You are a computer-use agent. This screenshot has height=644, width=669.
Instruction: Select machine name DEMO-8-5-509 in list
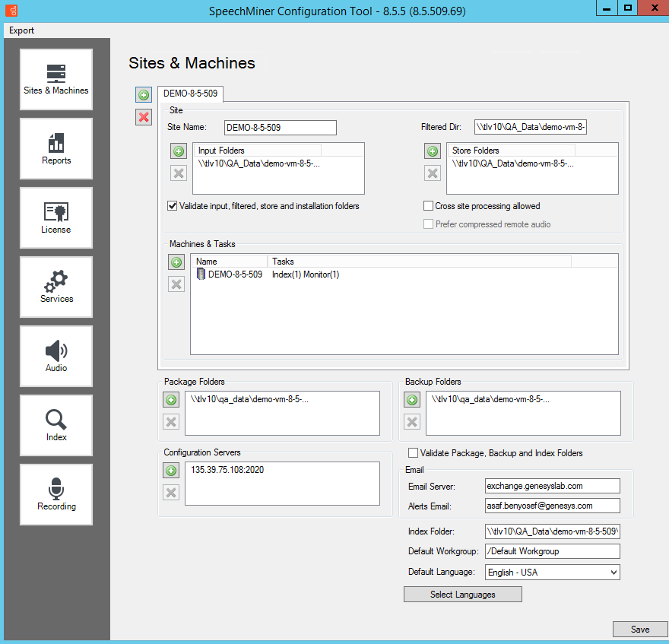(x=235, y=274)
